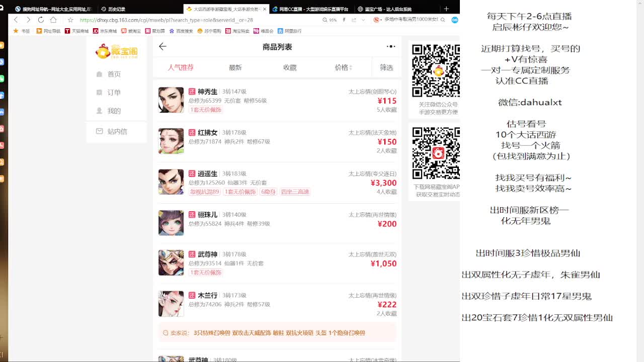Screen dimensions: 644x362
Task: Click the WeChat official account QR code
Action: point(436,71)
